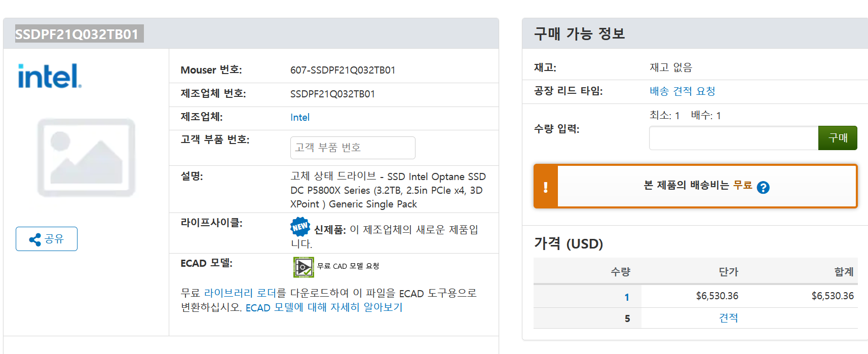Image resolution: width=868 pixels, height=354 pixels.
Task: Click the green 구매 buy button
Action: (838, 138)
